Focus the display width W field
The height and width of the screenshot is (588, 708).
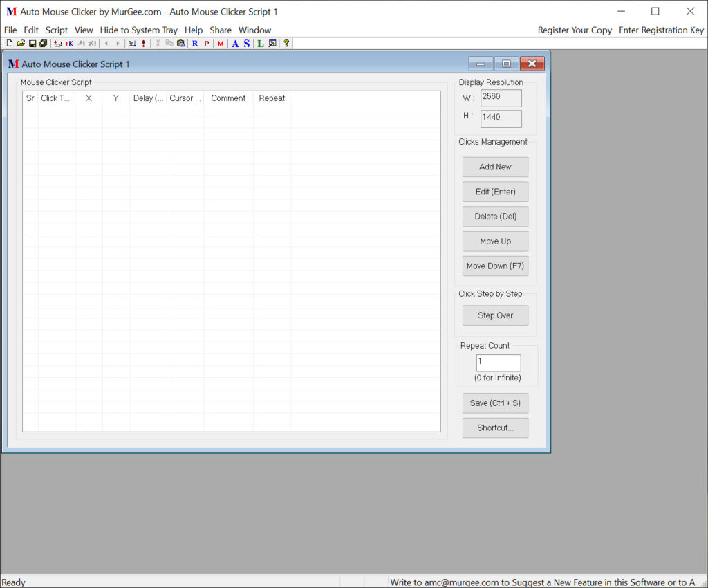pos(501,98)
